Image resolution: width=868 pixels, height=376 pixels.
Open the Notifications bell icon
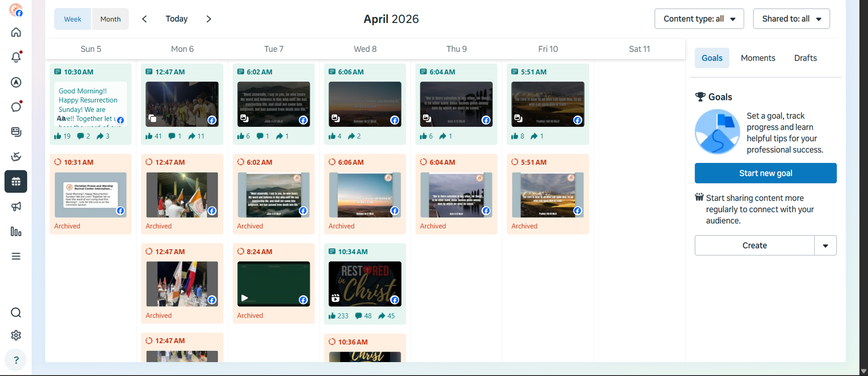(x=16, y=57)
